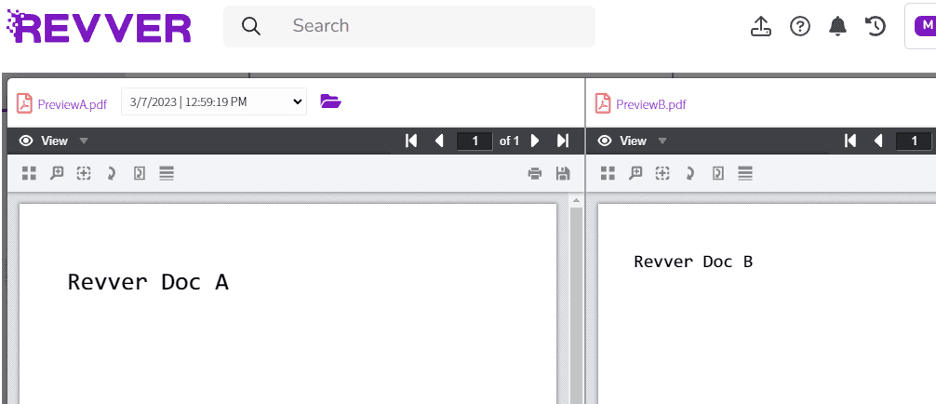Click the upload icon in top header
This screenshot has height=404, width=936.
click(761, 27)
